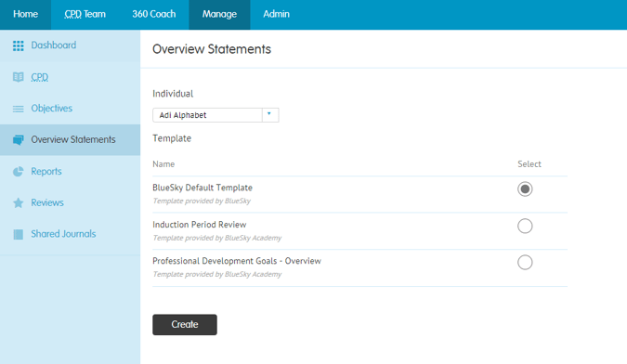Go to the CPD Team tab
The image size is (627, 364).
coord(85,14)
